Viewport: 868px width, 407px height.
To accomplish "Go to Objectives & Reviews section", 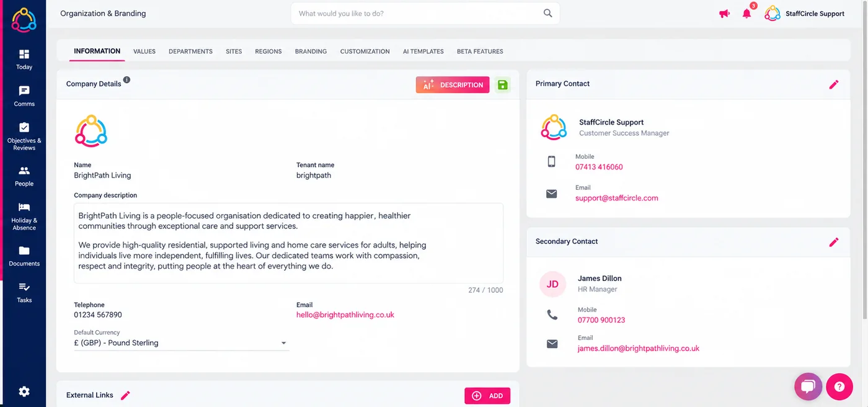I will (x=24, y=136).
